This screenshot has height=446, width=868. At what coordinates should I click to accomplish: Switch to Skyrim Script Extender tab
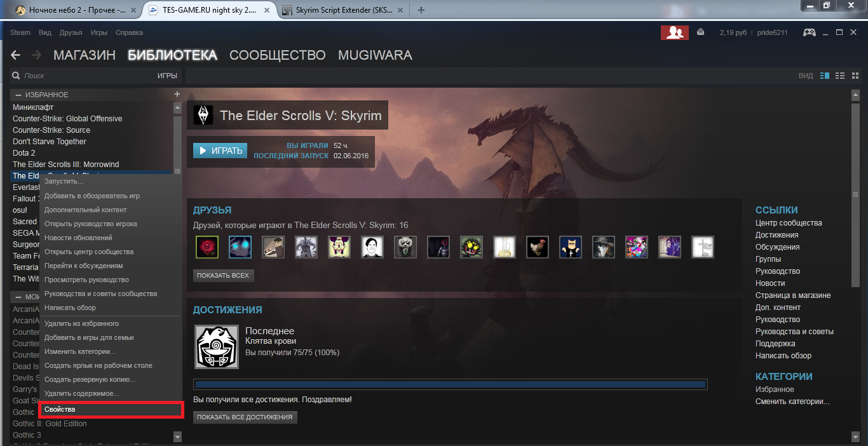pyautogui.click(x=344, y=10)
